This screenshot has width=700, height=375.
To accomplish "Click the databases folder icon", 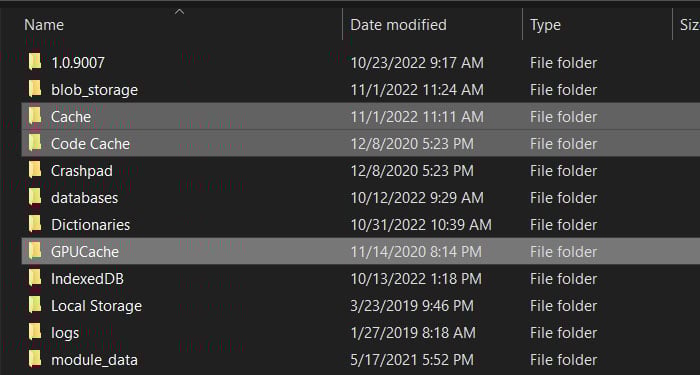I will click(35, 197).
